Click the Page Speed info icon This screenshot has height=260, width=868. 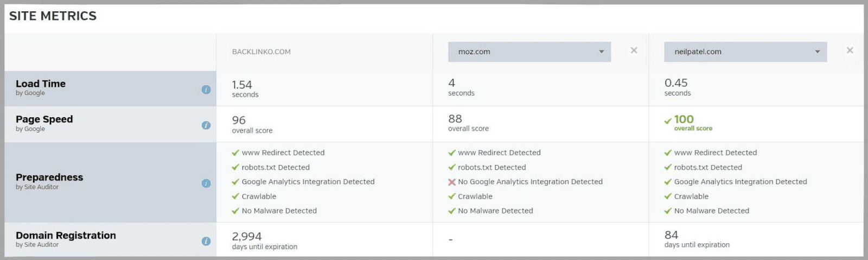[x=206, y=125]
